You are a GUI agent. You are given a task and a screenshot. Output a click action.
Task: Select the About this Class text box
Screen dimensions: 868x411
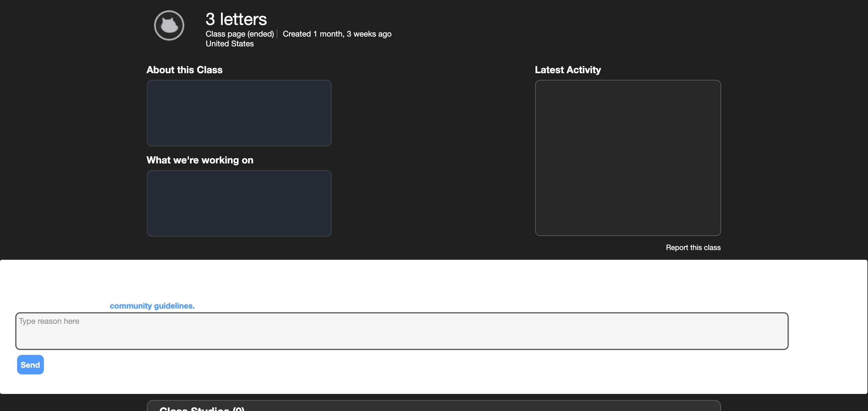[x=239, y=113]
